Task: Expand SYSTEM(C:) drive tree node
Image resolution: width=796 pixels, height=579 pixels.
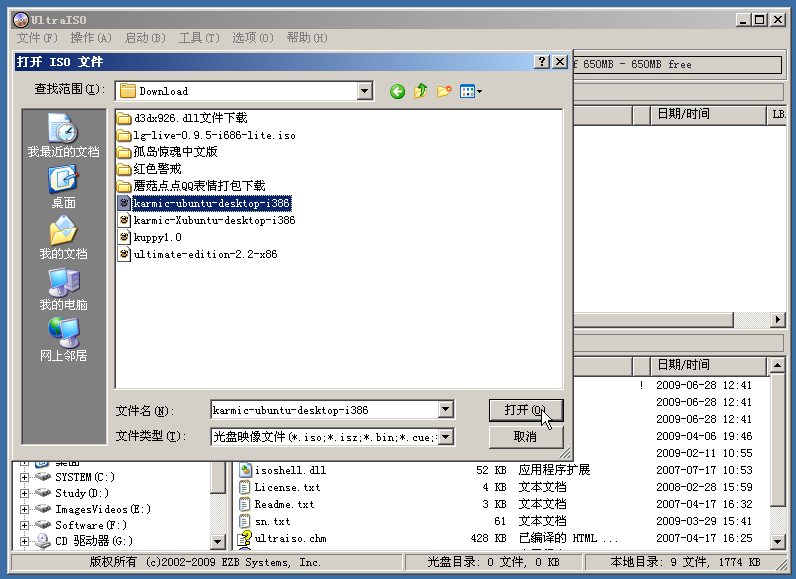Action: (24, 477)
